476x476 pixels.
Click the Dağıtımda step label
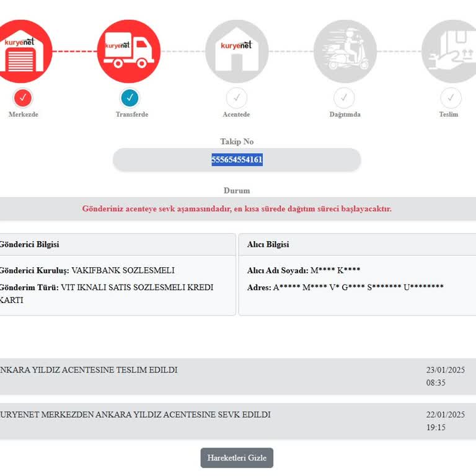[x=345, y=115]
